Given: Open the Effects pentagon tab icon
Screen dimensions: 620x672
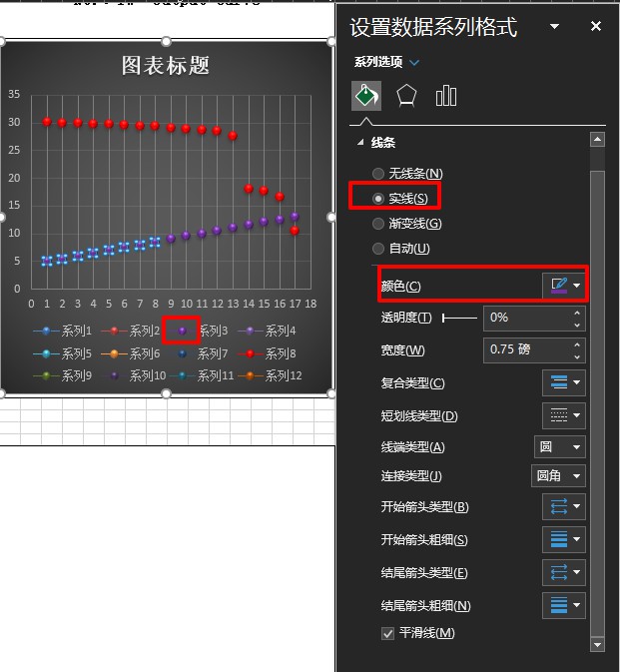Looking at the screenshot, I should (406, 95).
